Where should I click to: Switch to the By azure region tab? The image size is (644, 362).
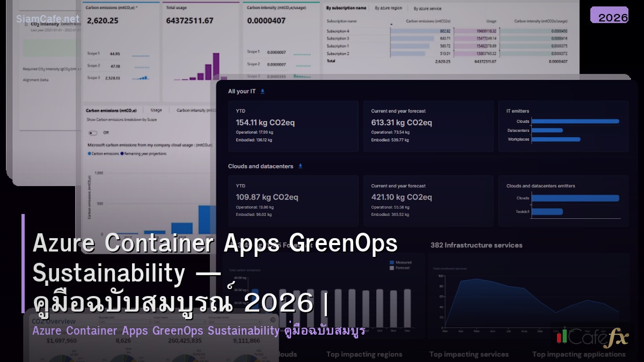click(390, 8)
